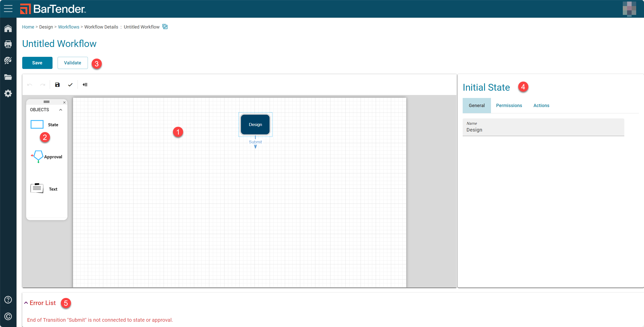Click the Validate button
The image size is (644, 327).
pos(73,63)
